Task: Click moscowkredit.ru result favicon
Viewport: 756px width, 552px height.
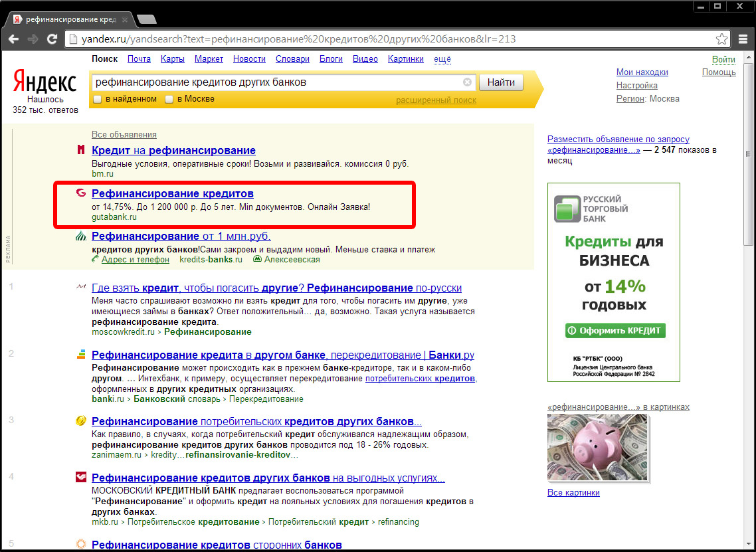Action: (x=81, y=287)
